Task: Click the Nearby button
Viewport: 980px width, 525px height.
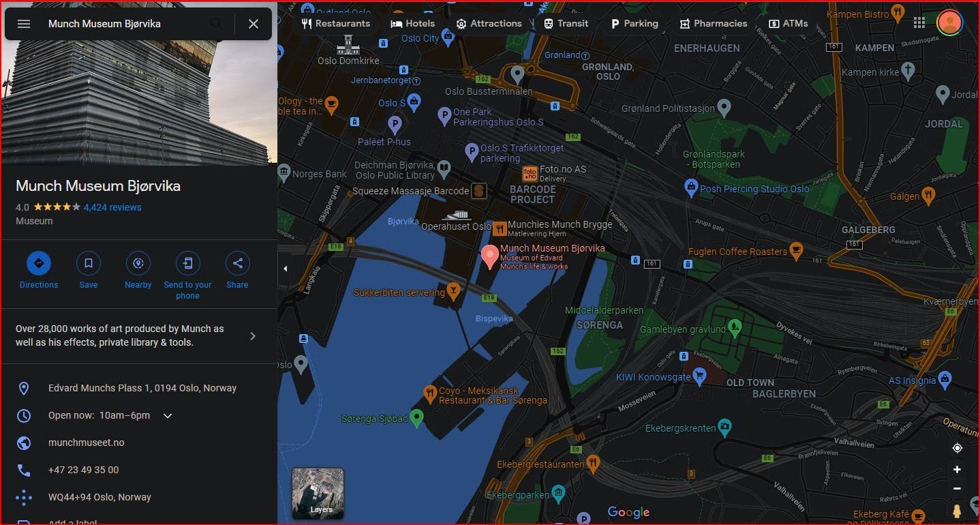Action: (138, 263)
